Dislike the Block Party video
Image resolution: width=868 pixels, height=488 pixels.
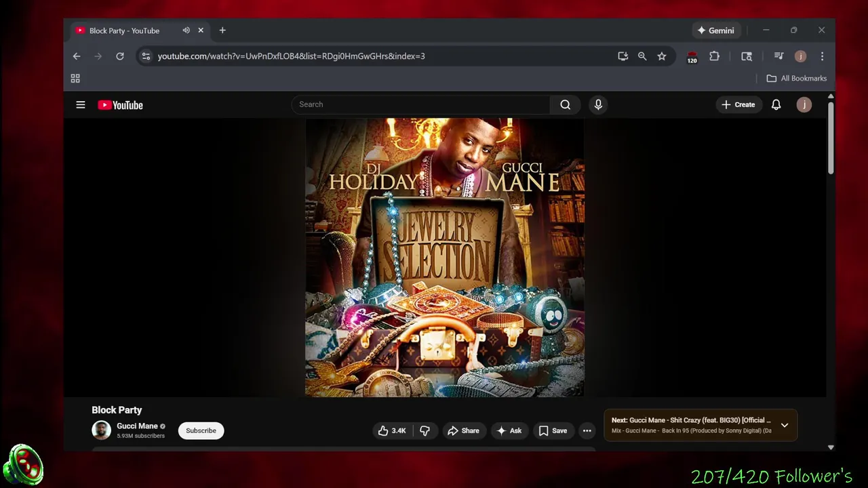tap(425, 430)
